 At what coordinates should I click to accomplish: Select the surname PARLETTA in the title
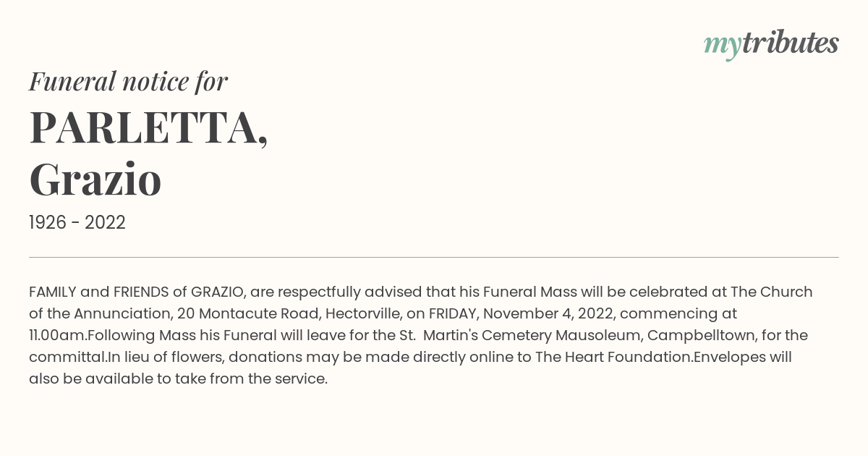pos(148,127)
